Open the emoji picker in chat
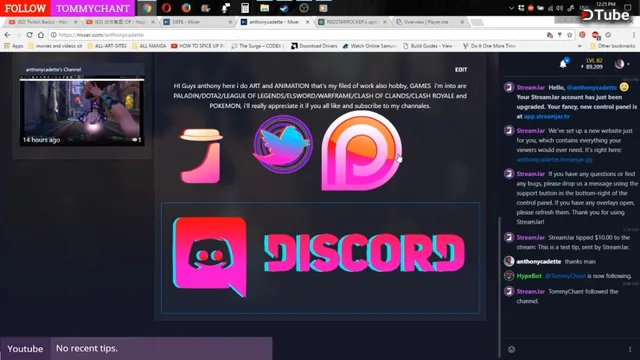 (511, 349)
